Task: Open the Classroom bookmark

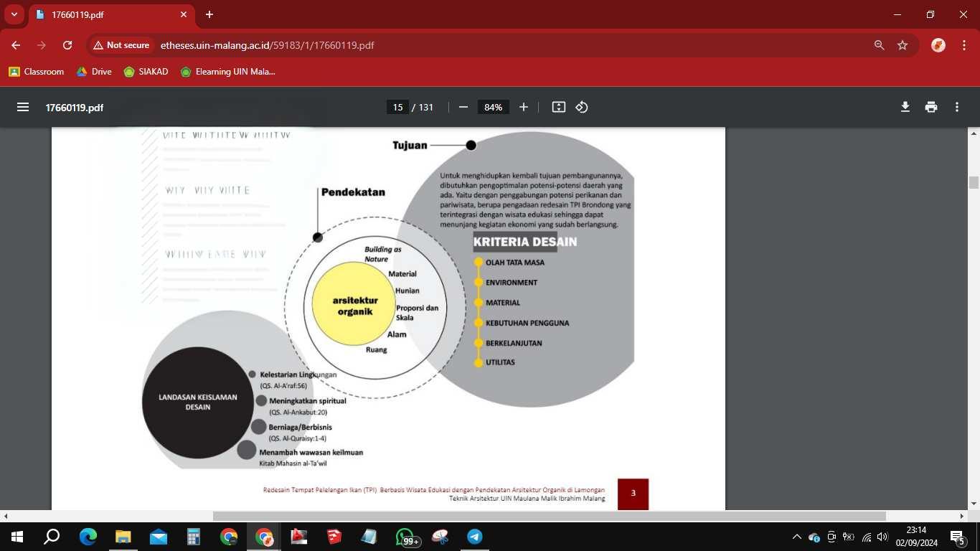Action: coord(36,72)
